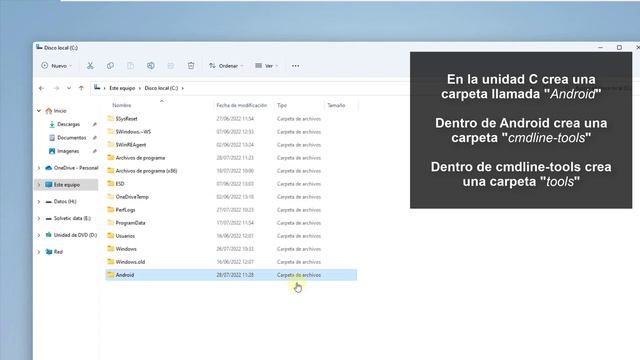Expand chevron after Disco local (C:) breadcrumb
This screenshot has width=640, height=360.
coord(182,88)
